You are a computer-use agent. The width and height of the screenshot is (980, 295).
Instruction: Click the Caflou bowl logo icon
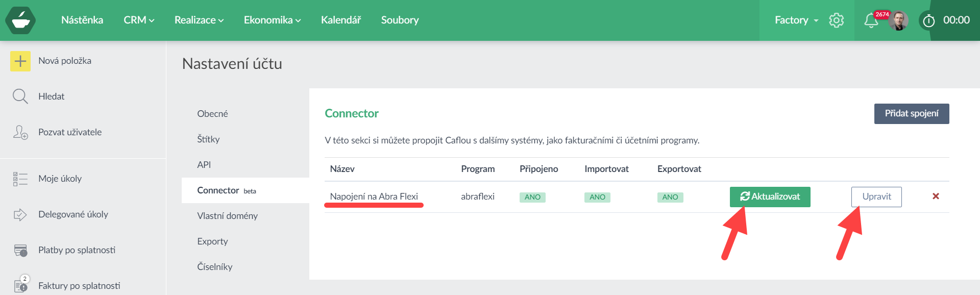click(x=20, y=20)
